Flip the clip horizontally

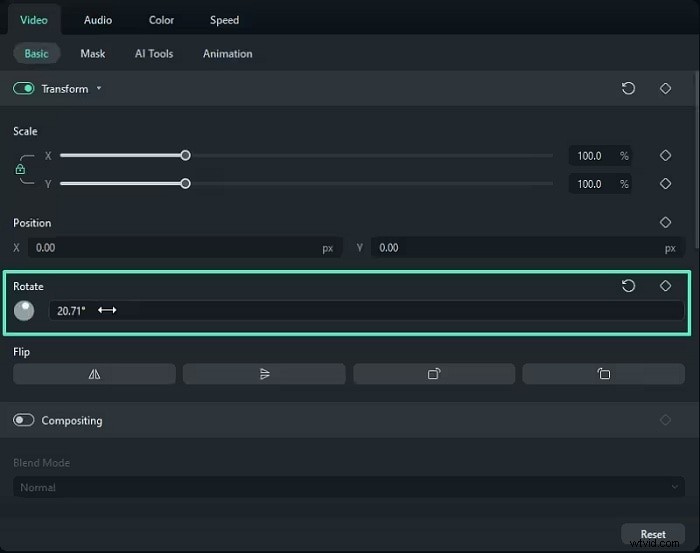pyautogui.click(x=95, y=374)
